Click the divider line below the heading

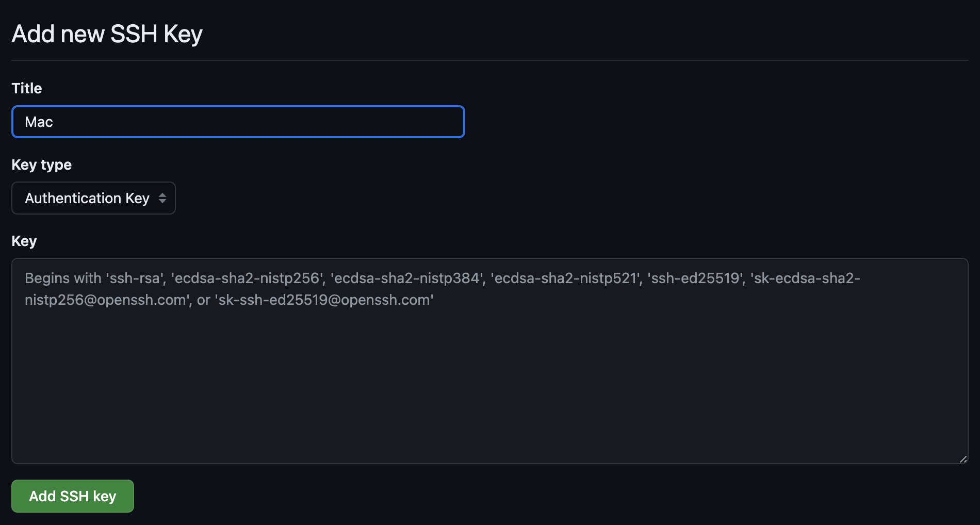[x=489, y=60]
